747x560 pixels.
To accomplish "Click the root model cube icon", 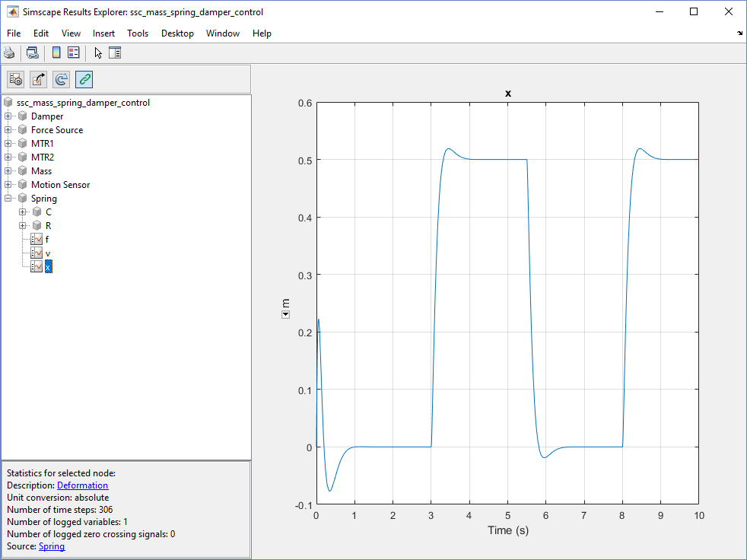I will (8, 103).
